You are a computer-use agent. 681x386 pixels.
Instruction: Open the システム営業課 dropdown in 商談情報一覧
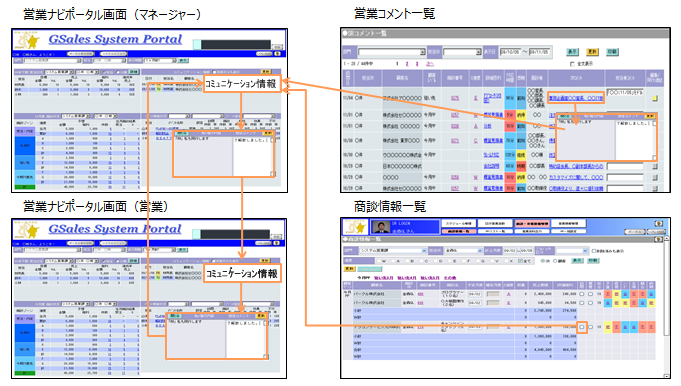[393, 251]
